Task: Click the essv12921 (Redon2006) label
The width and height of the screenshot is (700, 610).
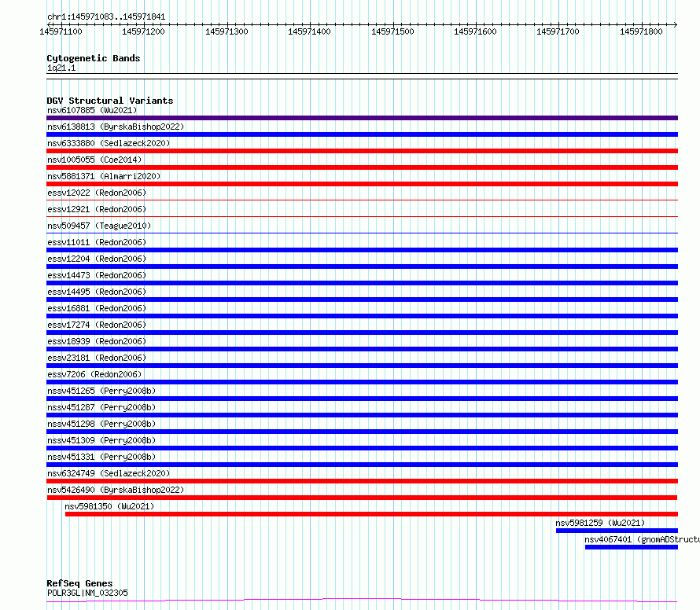Action: click(x=97, y=209)
